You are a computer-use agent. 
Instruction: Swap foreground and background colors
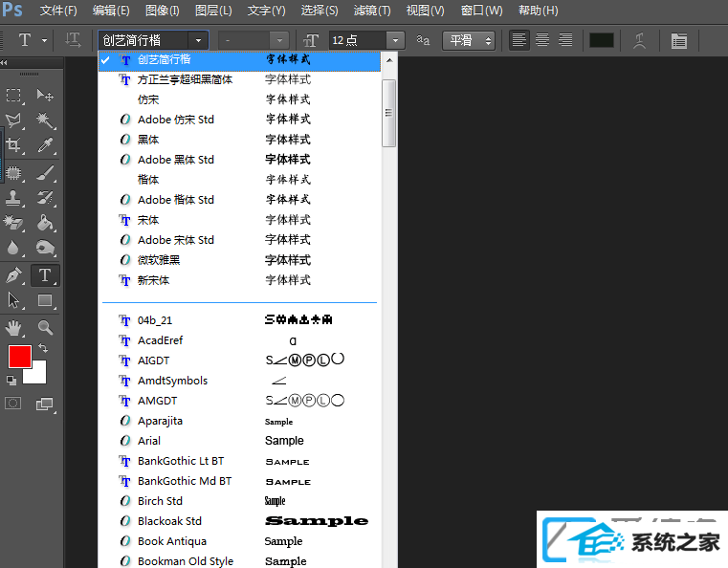point(43,347)
